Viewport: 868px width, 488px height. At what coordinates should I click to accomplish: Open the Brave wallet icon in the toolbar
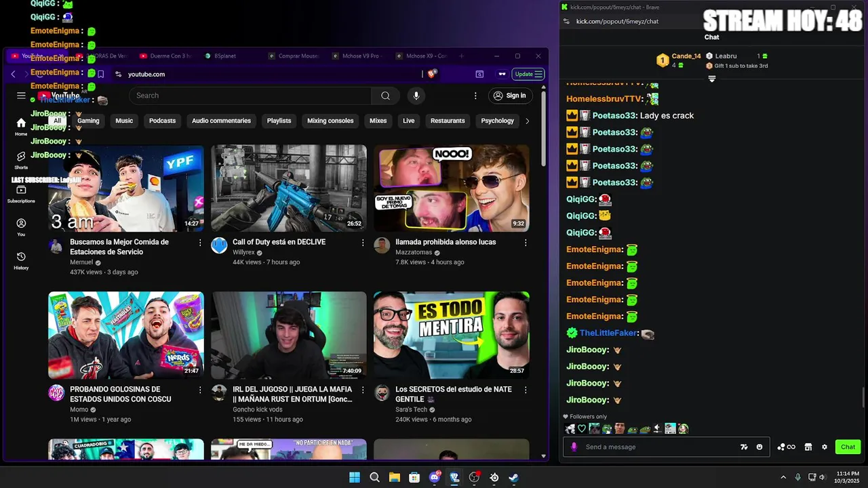click(x=479, y=74)
